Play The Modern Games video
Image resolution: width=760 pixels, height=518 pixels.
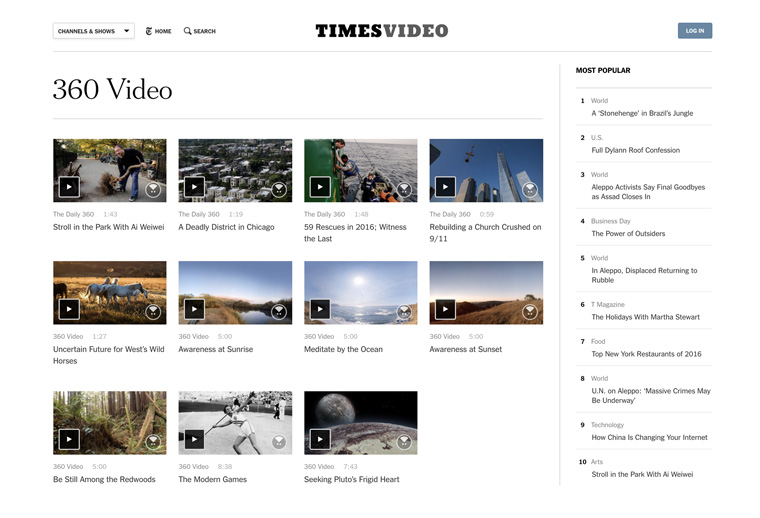click(x=194, y=440)
